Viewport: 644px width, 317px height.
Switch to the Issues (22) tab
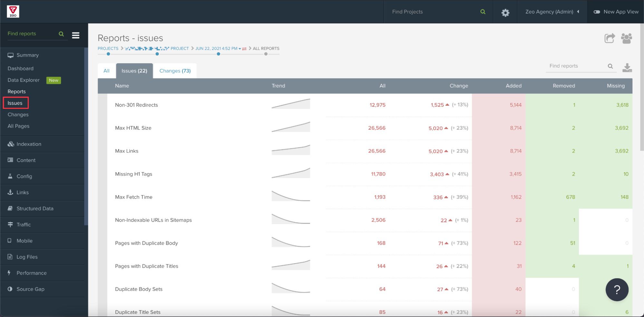click(134, 71)
